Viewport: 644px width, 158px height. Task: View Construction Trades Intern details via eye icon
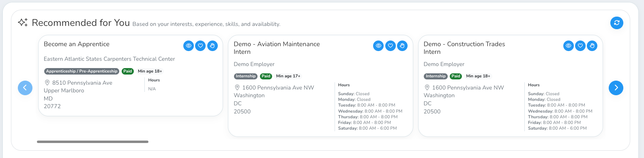[x=569, y=46]
